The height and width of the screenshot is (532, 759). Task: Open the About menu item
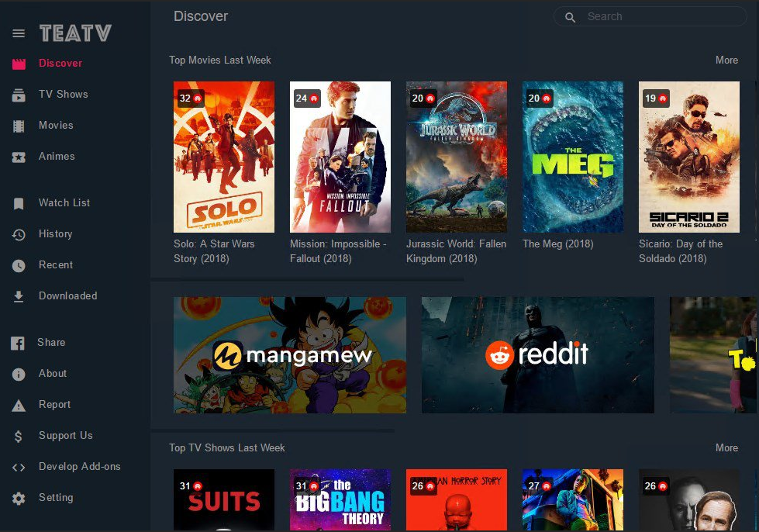pos(53,373)
